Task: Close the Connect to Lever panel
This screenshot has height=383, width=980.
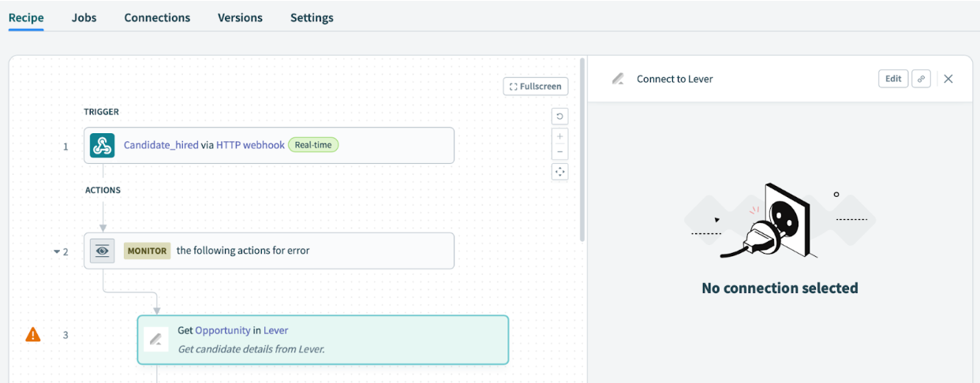Action: click(948, 79)
